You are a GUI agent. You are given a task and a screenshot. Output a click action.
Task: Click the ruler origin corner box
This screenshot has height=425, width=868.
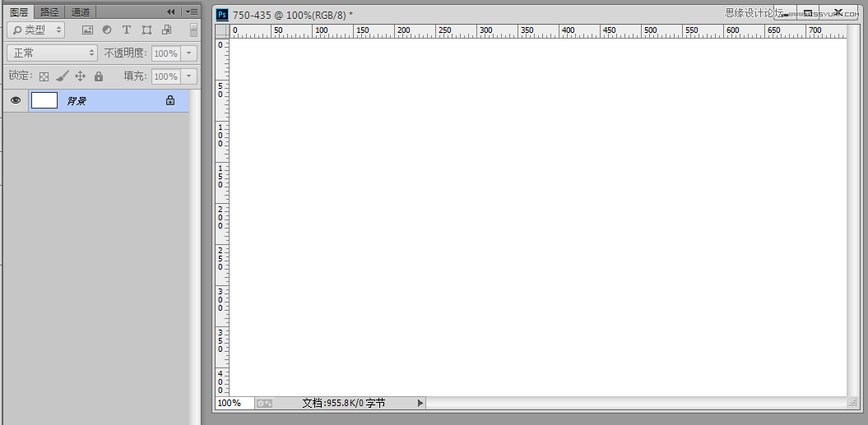222,31
